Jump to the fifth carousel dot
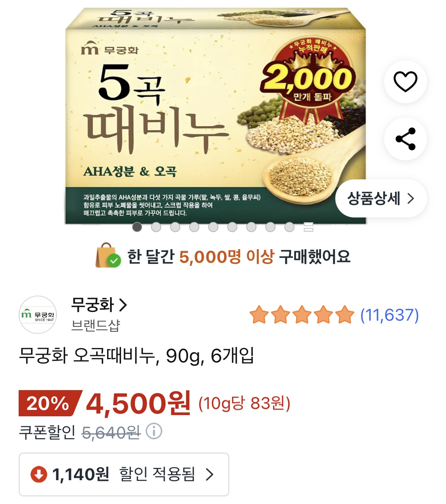Image resolution: width=446 pixels, height=504 pixels. tap(213, 227)
